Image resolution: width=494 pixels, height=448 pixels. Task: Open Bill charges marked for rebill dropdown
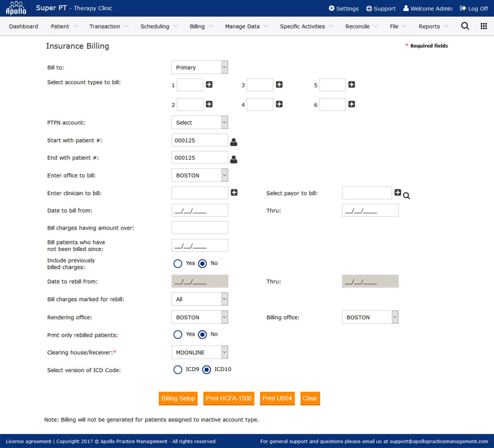tap(200, 299)
